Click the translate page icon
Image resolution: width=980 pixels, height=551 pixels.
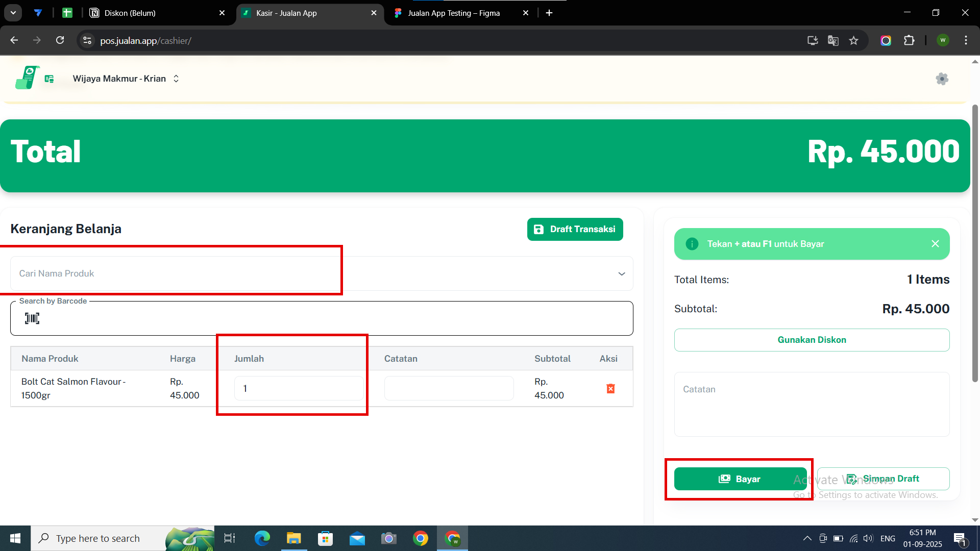coord(833,41)
